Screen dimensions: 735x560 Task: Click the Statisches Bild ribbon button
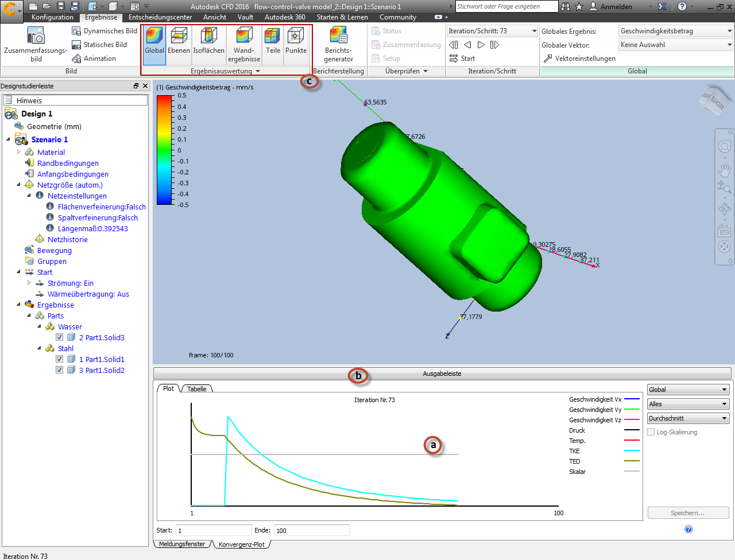(x=99, y=45)
